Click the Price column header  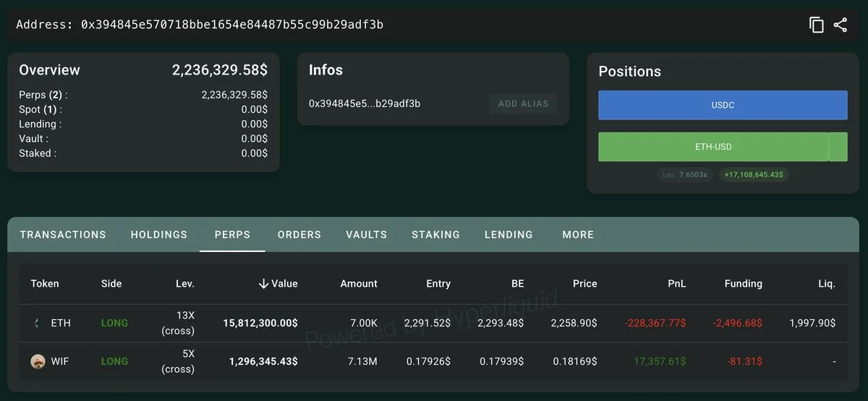584,284
